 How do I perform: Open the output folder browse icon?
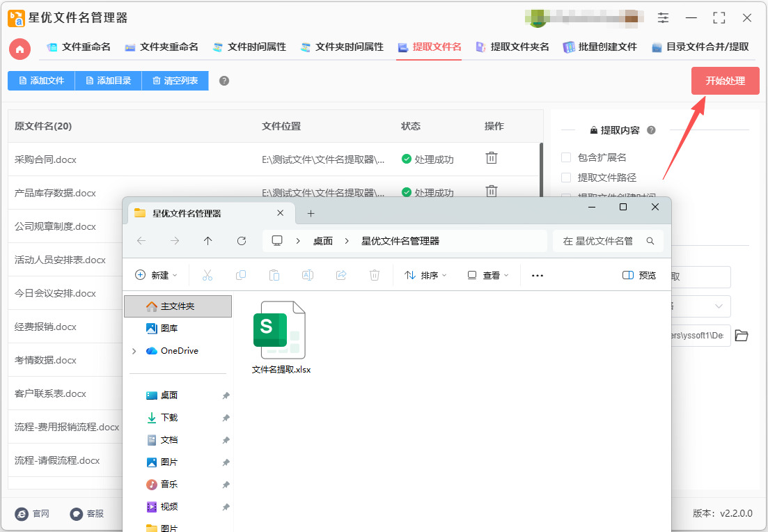pyautogui.click(x=742, y=336)
